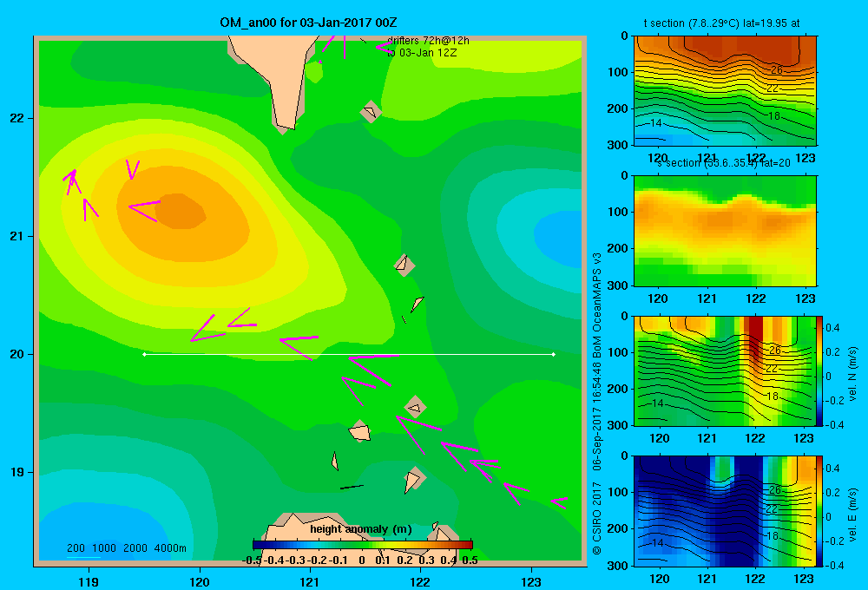868x590 pixels.
Task: Click the "-0.5" tick on the height anomaly bar
Action: click(252, 560)
